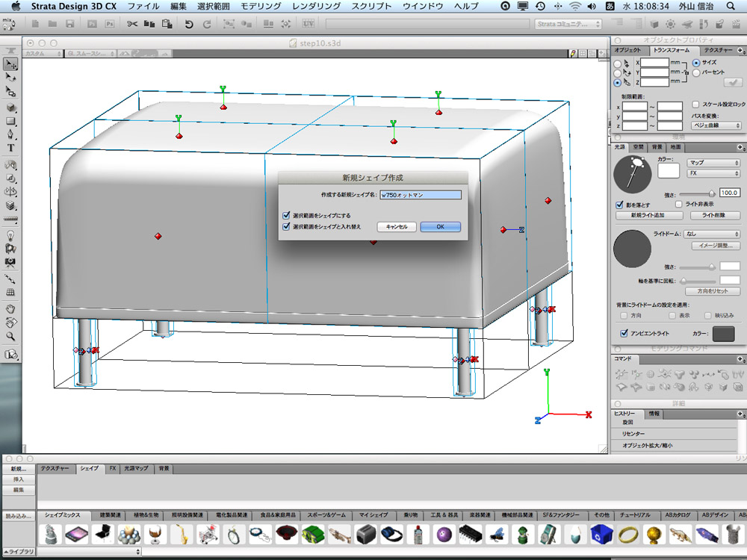Click the 新規ライト追加 button
The width and height of the screenshot is (747, 560).
(648, 215)
